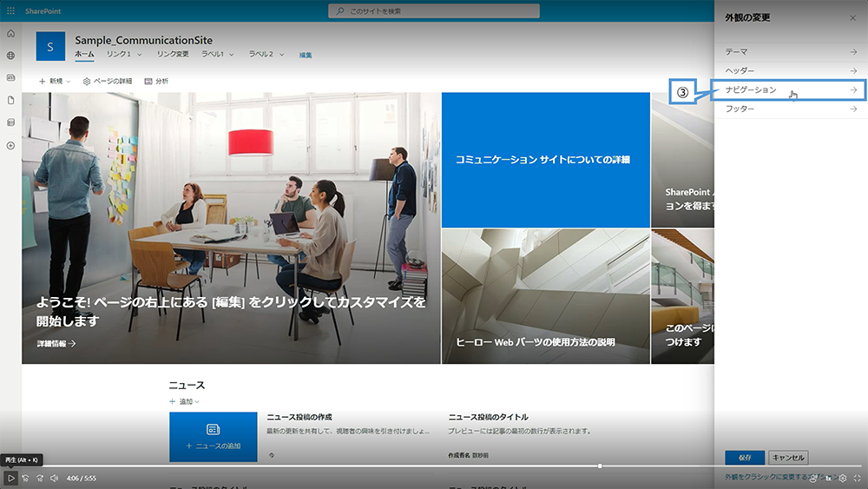Image resolution: width=868 pixels, height=489 pixels.
Task: Select ナビゲーション in the appearance panel
Action: 790,90
